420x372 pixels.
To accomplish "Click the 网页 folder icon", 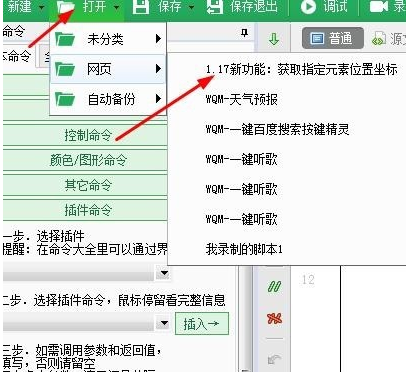I will [65, 69].
